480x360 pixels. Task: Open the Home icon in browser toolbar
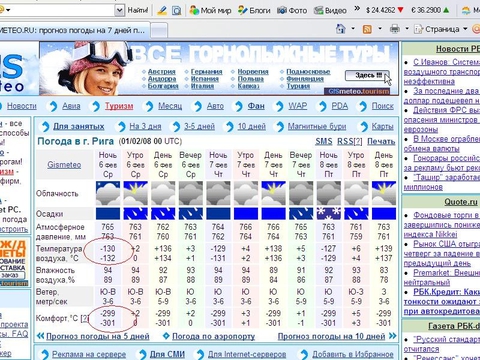pyautogui.click(x=340, y=29)
